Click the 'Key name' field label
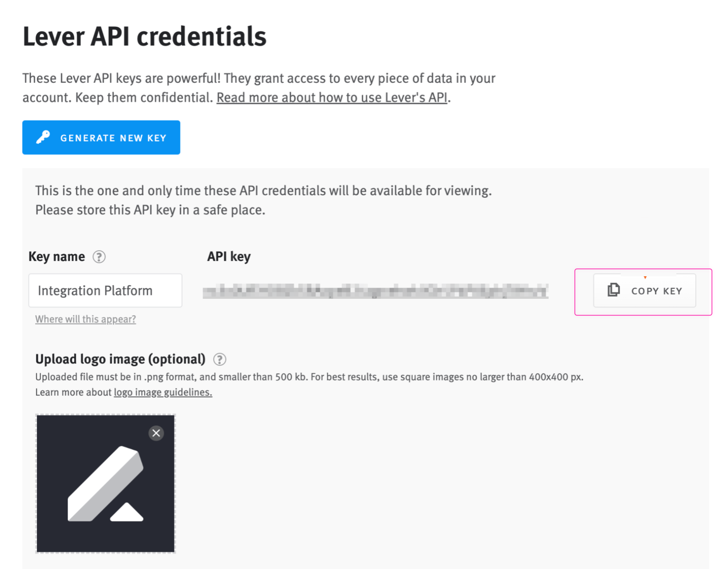Screen dimensions: 728x569 [x=56, y=256]
